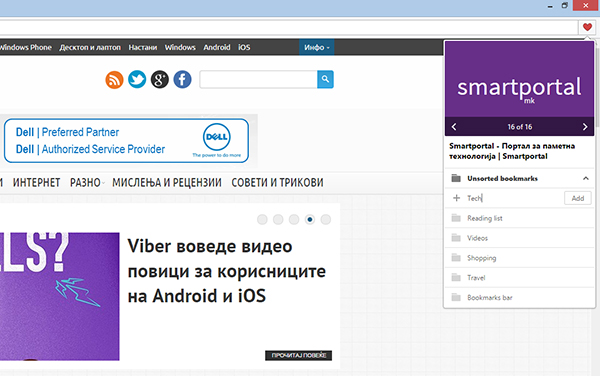Viewport: 600px width, 376px height.
Task: Click the Shopping folder icon
Action: [x=456, y=257]
